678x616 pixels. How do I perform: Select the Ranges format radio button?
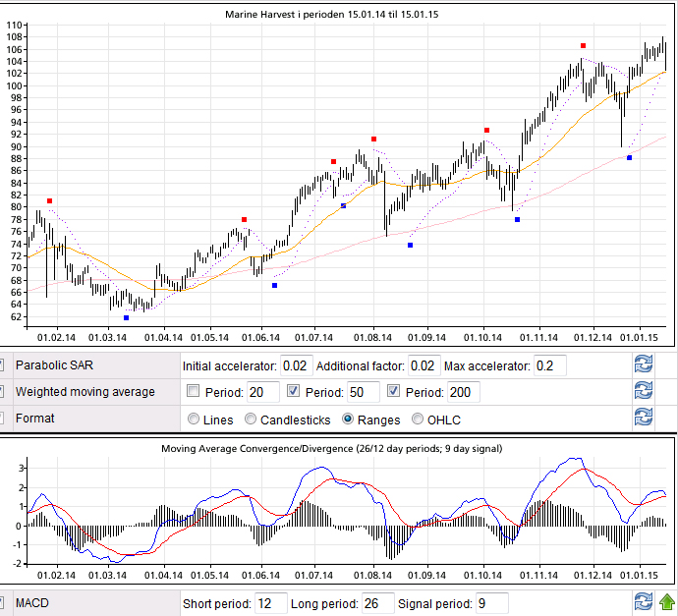(348, 420)
